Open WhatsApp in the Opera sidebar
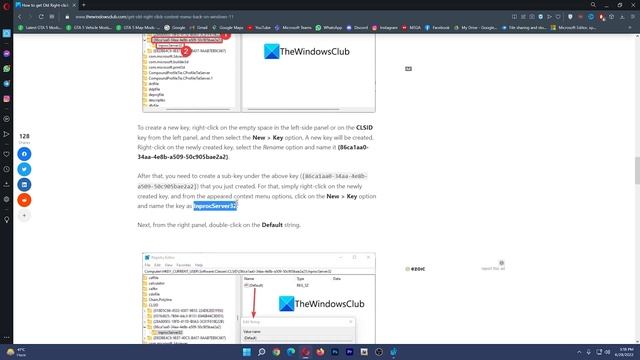This screenshot has height=360, width=640. point(7,69)
